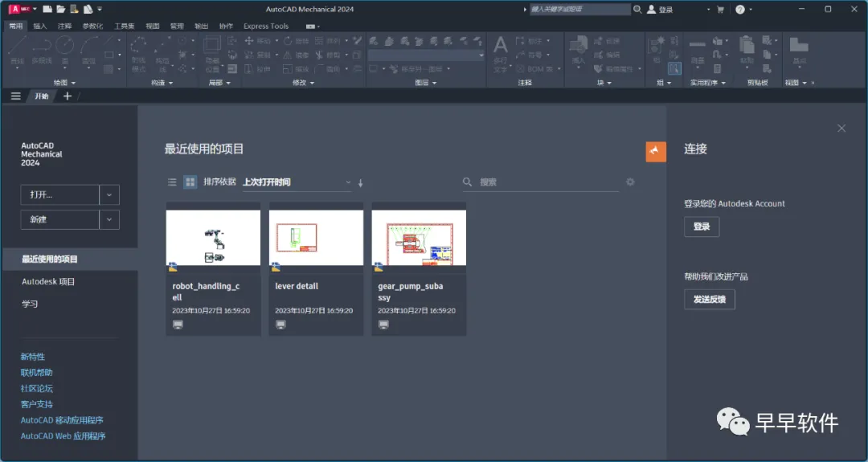Toggle sort direction arrow next to 上次打开时间
This screenshot has height=462, width=868.
[x=360, y=182]
